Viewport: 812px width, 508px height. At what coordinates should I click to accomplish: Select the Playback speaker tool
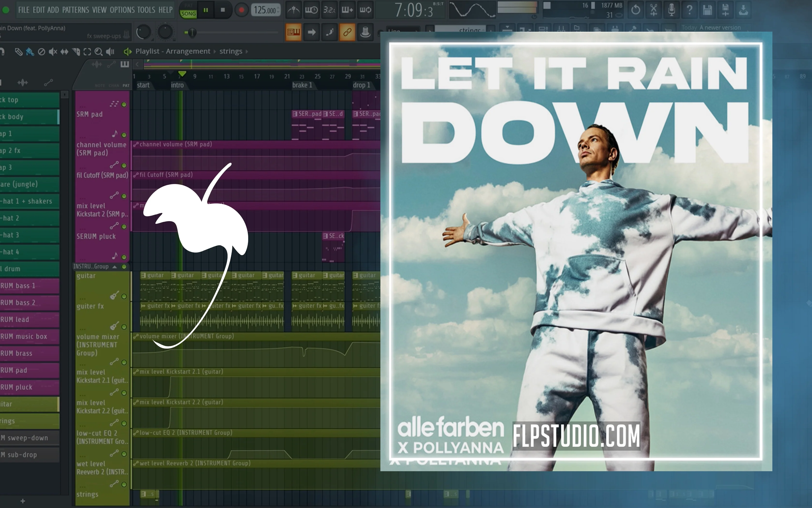(x=110, y=52)
